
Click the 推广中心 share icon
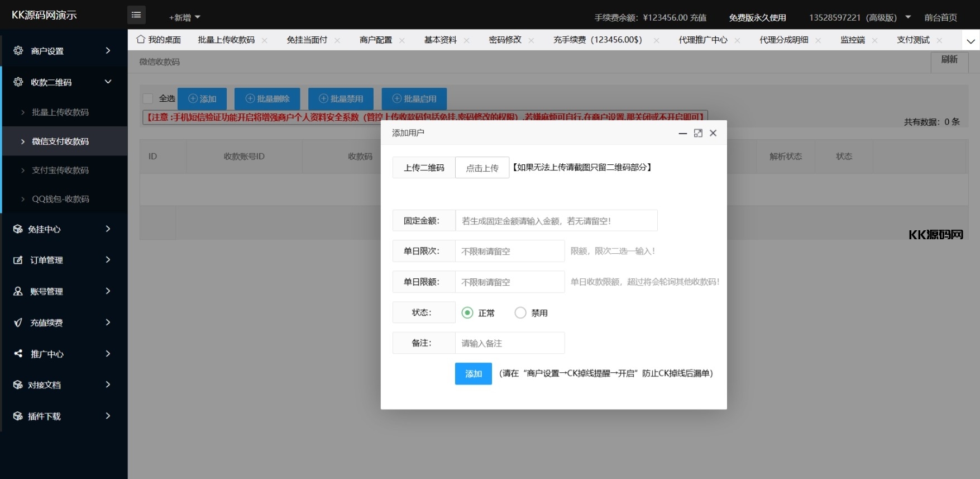[18, 353]
